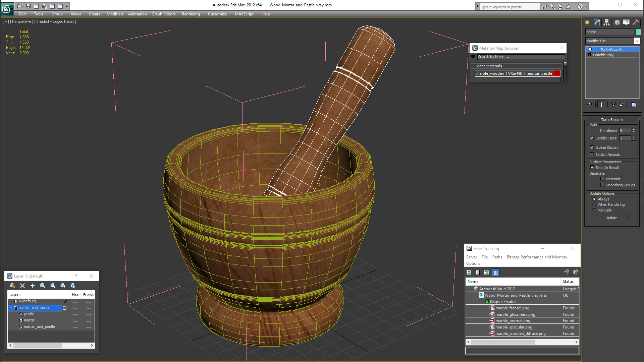The image size is (644, 362).
Task: Collapse the mortar_and_pestle layer tree
Action: 10,308
